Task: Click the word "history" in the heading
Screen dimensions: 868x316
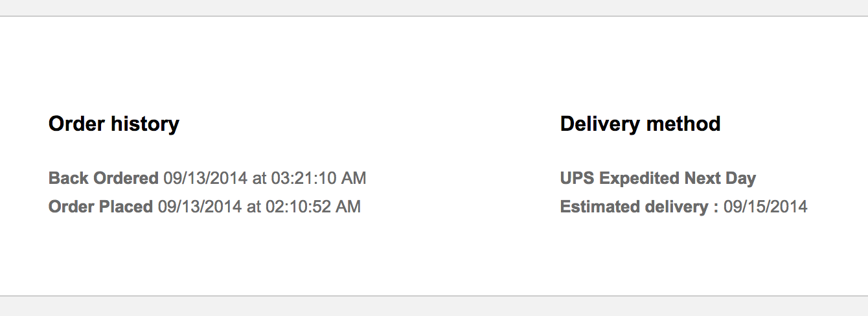Action: coord(144,124)
